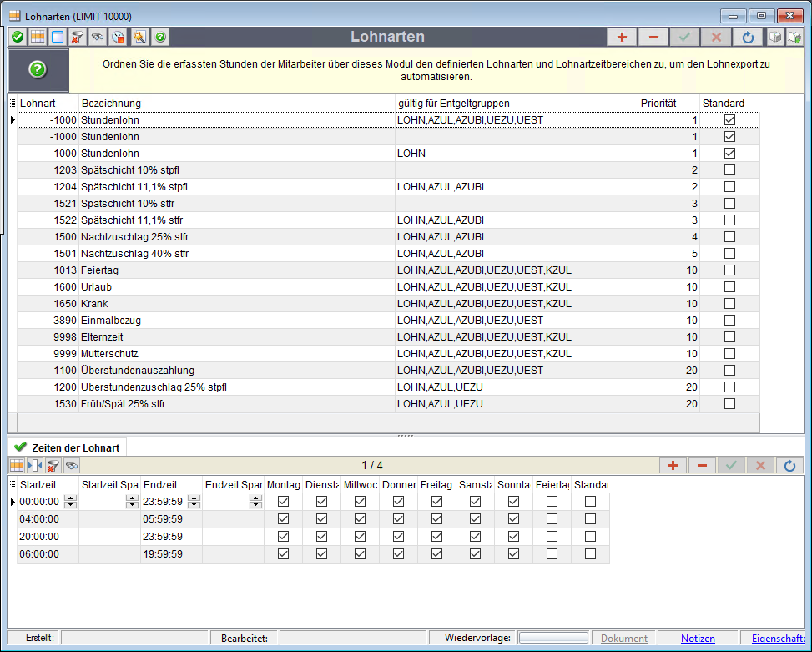This screenshot has width=812, height=652.
Task: Click the Startzeit spinner arrows in first row
Action: tap(71, 502)
